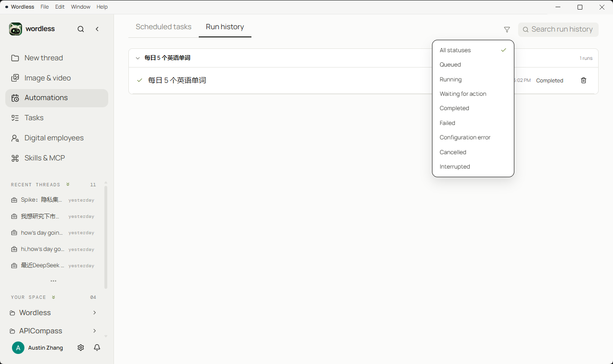Image resolution: width=613 pixels, height=364 pixels.
Task: Show more recent threads via ellipsis
Action: point(54,281)
